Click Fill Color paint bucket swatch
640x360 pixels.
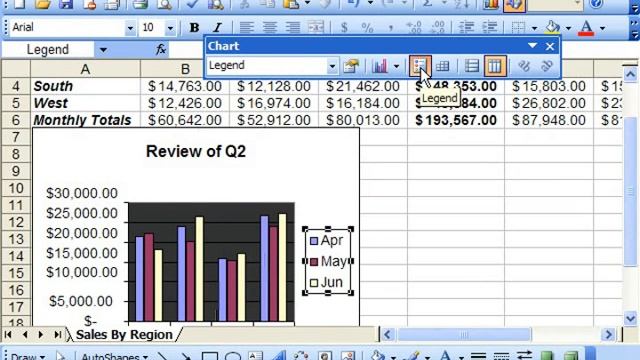point(553,28)
